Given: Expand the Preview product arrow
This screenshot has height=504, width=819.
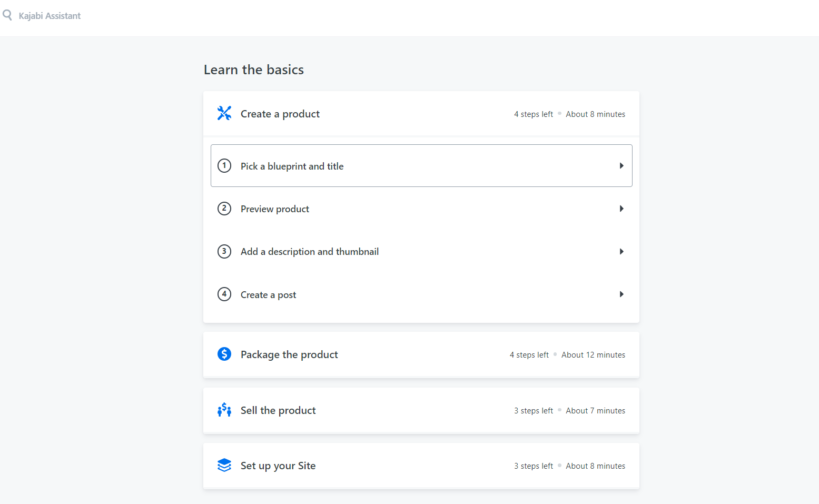Looking at the screenshot, I should point(621,209).
